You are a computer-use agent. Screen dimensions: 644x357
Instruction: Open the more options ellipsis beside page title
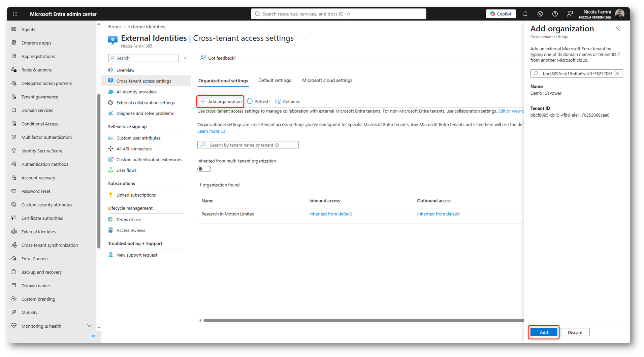(304, 38)
